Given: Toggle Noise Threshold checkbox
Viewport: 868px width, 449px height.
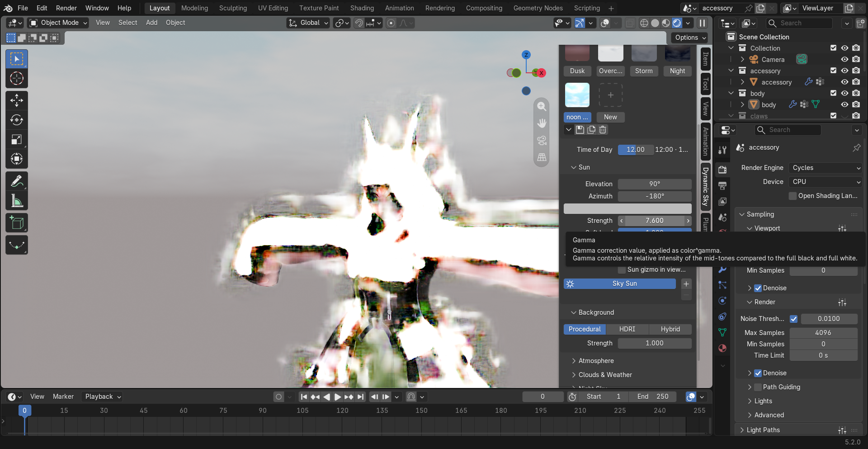Looking at the screenshot, I should 793,319.
